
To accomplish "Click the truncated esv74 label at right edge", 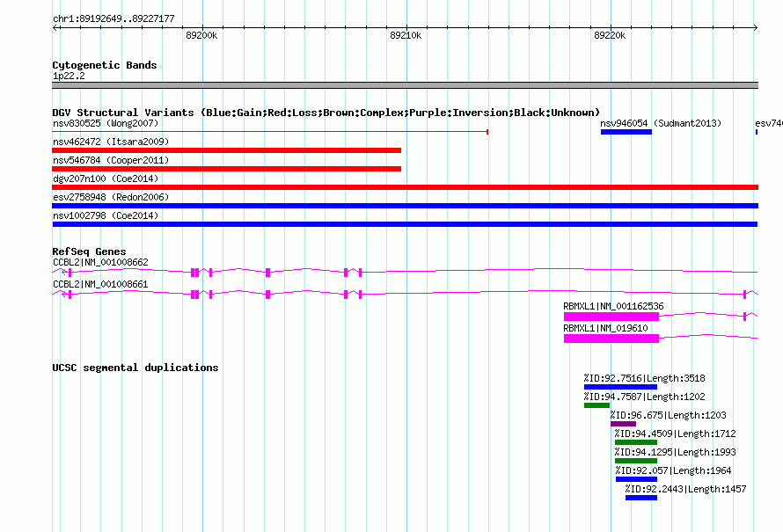I will 769,123.
